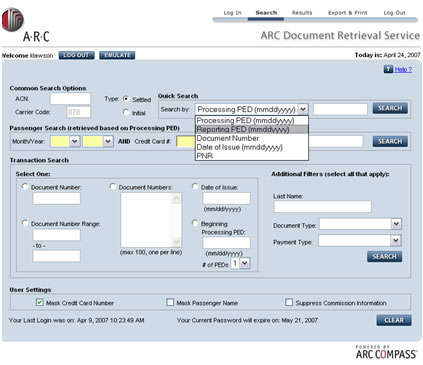Enable Suppress Commission Information checkbox
423x365 pixels.
[289, 302]
